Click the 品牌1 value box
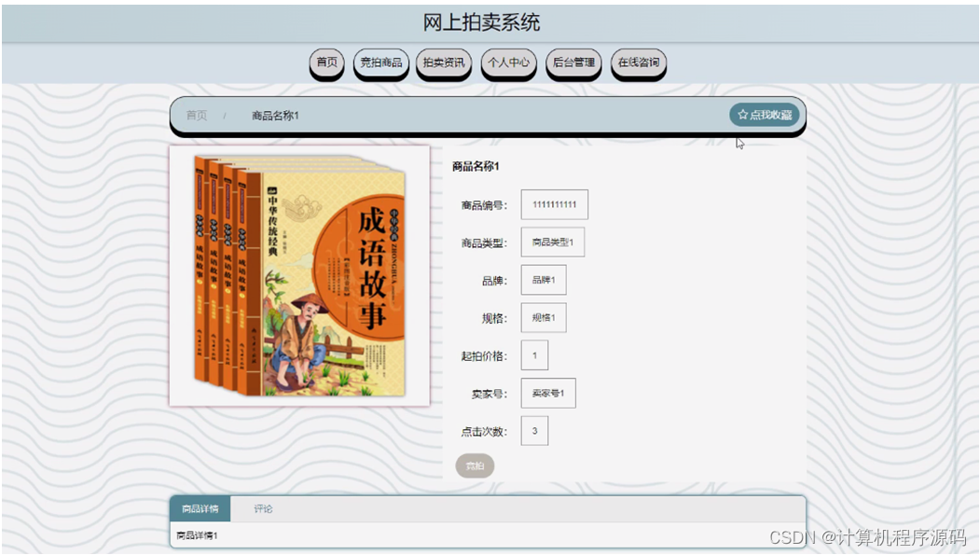980x555 pixels. [x=544, y=280]
